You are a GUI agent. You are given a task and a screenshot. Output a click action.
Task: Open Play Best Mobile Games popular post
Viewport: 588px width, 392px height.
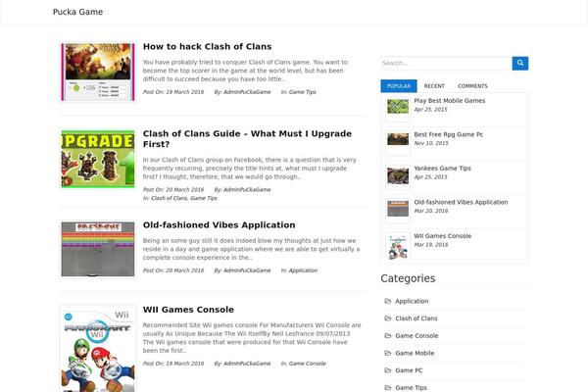[x=449, y=101]
